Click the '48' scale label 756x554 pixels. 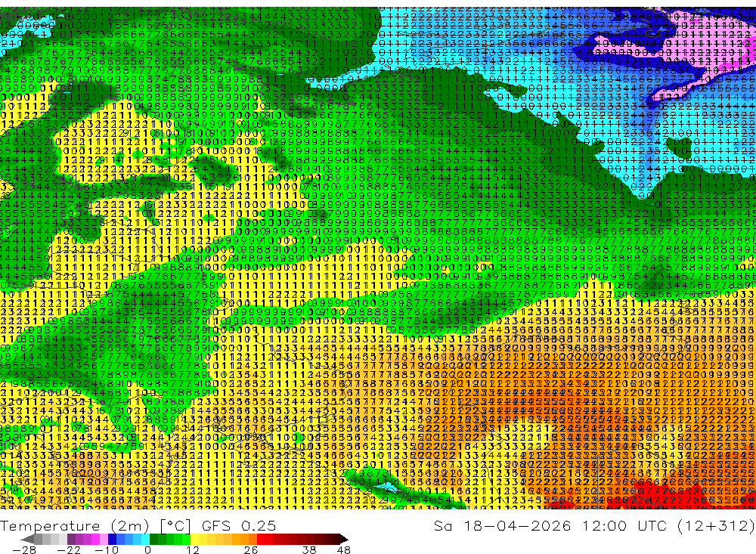click(343, 550)
